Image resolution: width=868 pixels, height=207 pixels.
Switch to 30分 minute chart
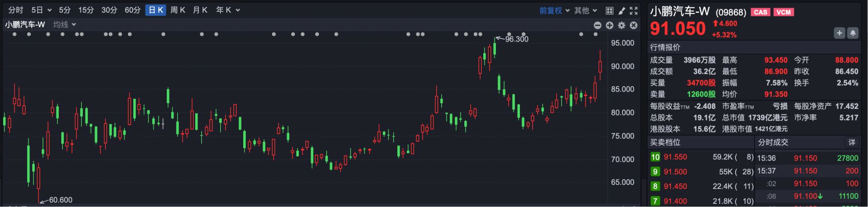109,10
